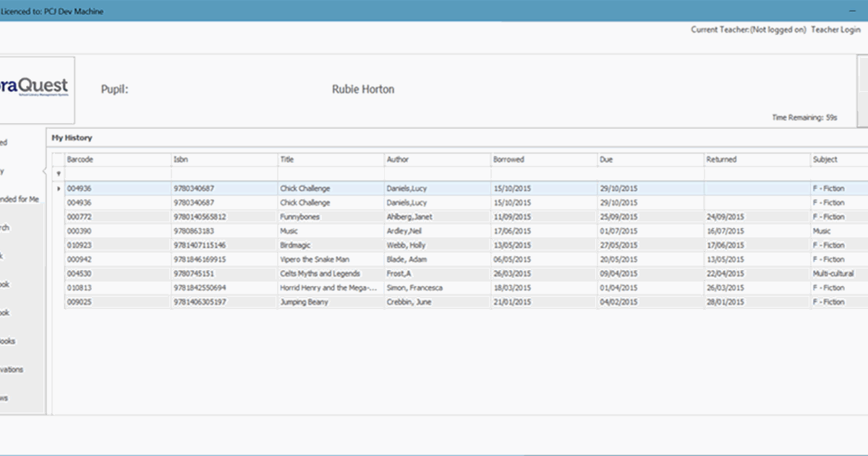Image resolution: width=868 pixels, height=456 pixels.
Task: Minimize the application window
Action: (852, 10)
